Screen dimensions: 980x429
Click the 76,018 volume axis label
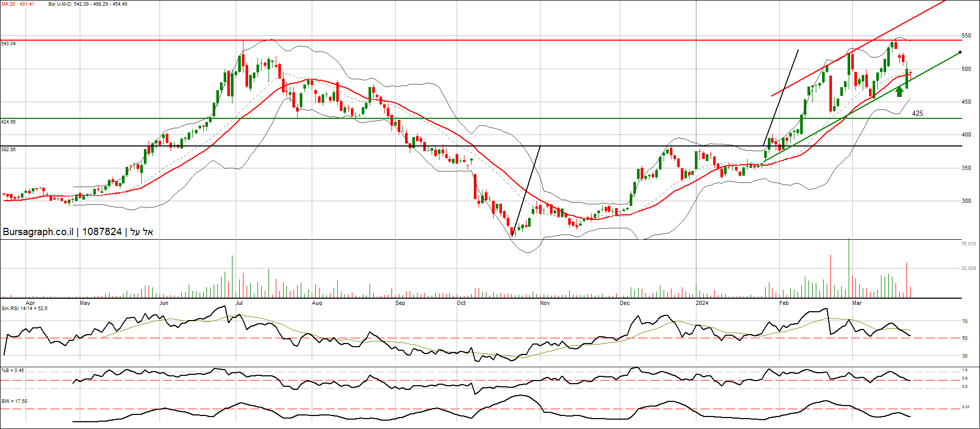[x=969, y=244]
